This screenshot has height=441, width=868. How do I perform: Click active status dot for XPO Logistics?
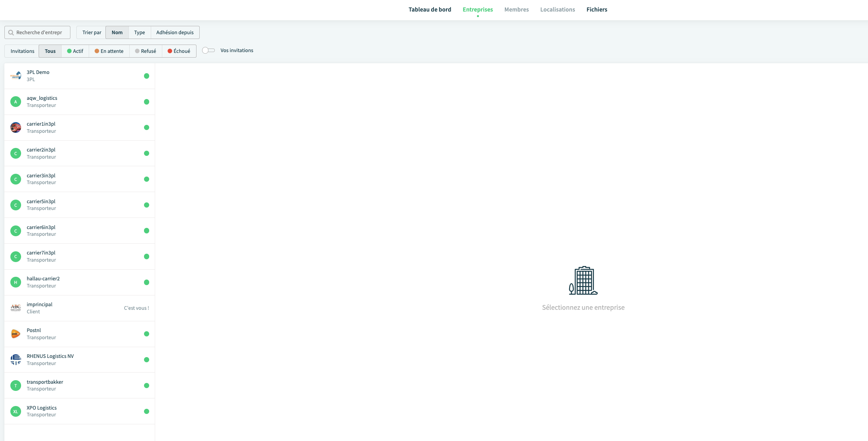[146, 411]
